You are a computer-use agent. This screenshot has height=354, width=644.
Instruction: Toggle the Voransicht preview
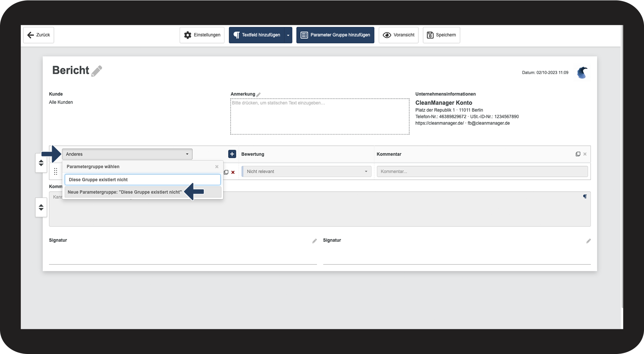click(x=398, y=35)
